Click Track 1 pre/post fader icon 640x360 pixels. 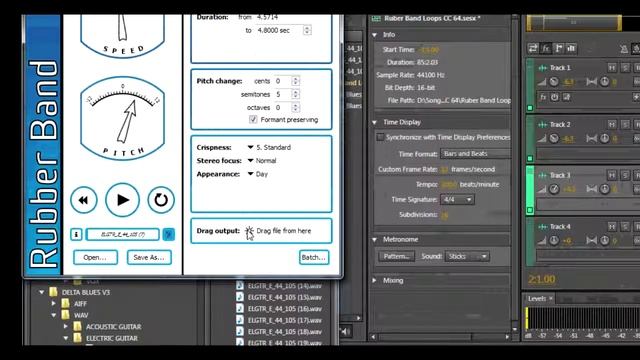click(x=567, y=98)
